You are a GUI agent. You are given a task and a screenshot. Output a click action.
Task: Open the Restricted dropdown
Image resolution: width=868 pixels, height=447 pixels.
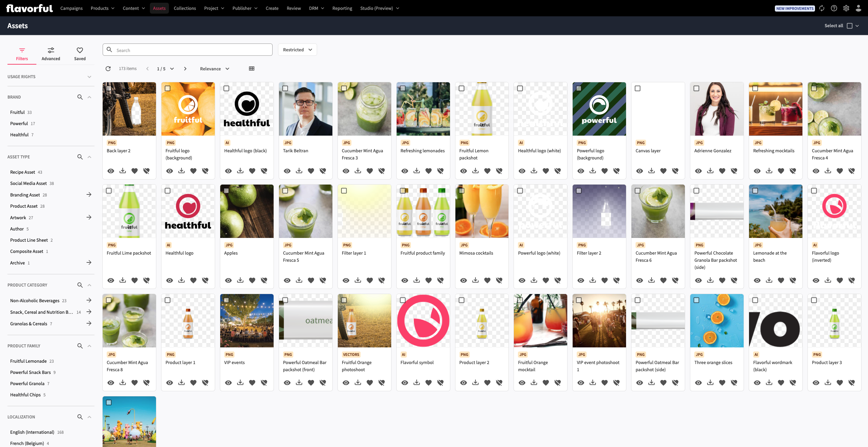coord(297,50)
